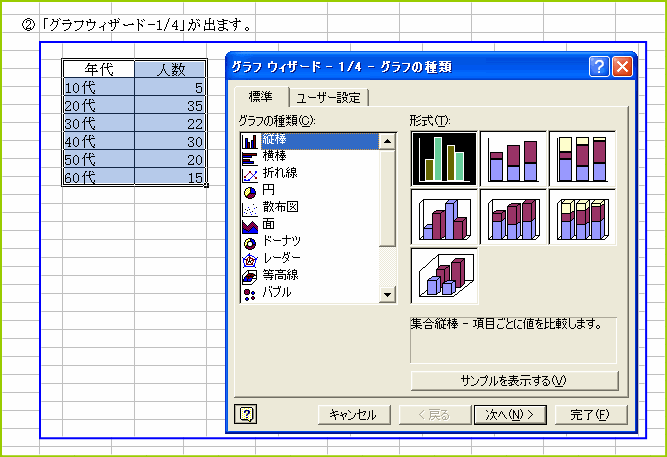Click the cell with value 5

coord(171,87)
